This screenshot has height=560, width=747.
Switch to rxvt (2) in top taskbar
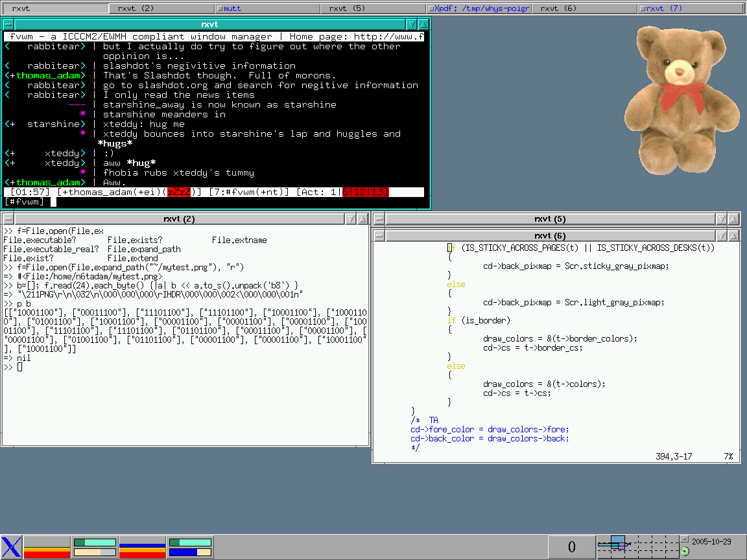click(x=161, y=8)
